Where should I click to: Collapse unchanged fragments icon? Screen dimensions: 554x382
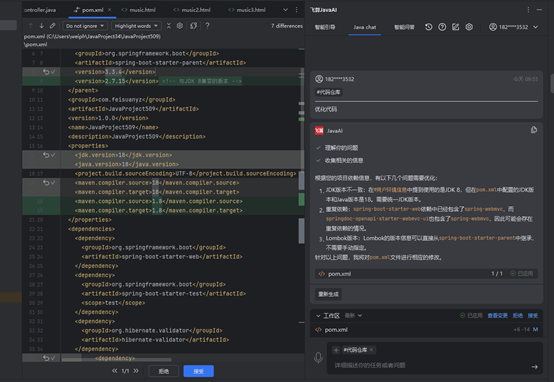(169, 26)
